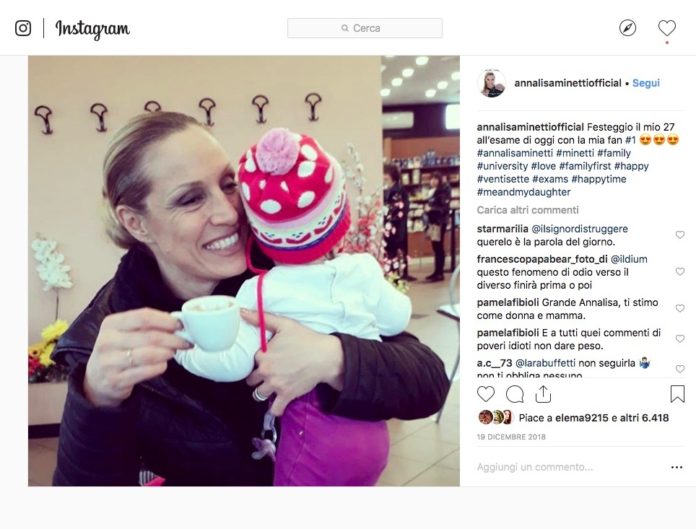Open the three-dot more options menu
Image resolution: width=696 pixels, height=529 pixels.
coord(676,467)
